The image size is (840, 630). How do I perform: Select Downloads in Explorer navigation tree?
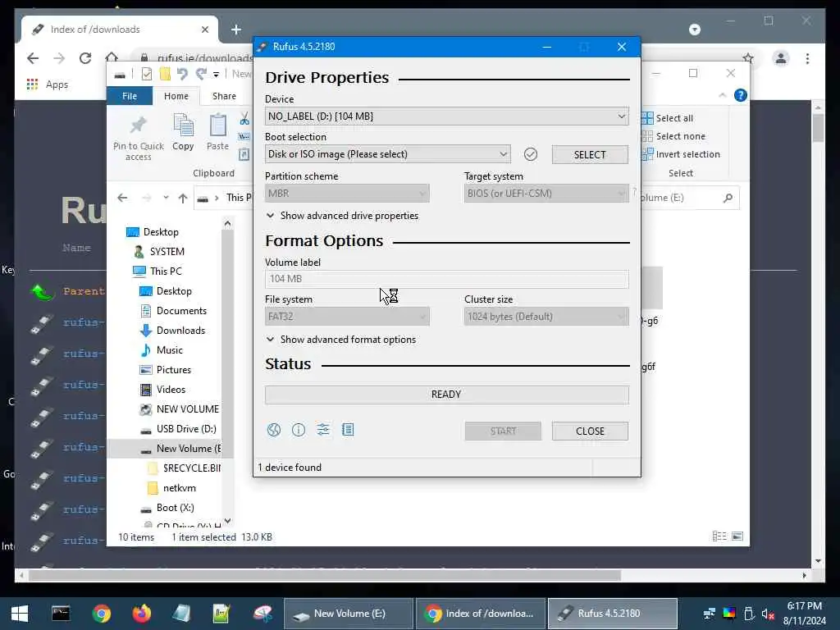pos(173,331)
